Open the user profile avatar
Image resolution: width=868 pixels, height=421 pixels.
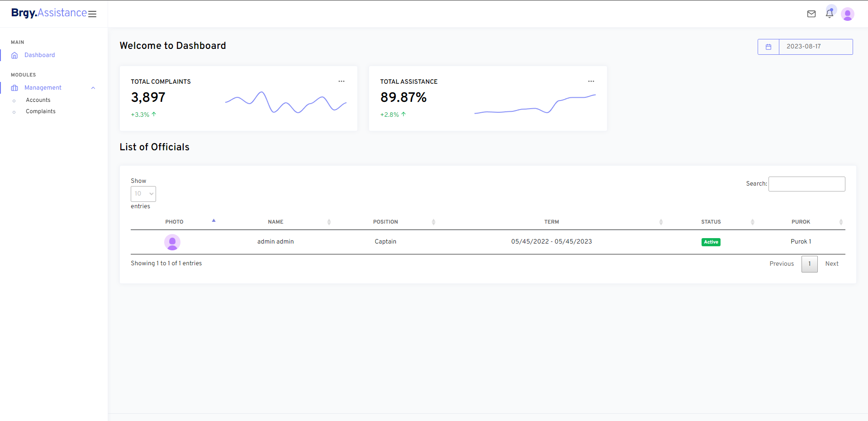point(848,14)
